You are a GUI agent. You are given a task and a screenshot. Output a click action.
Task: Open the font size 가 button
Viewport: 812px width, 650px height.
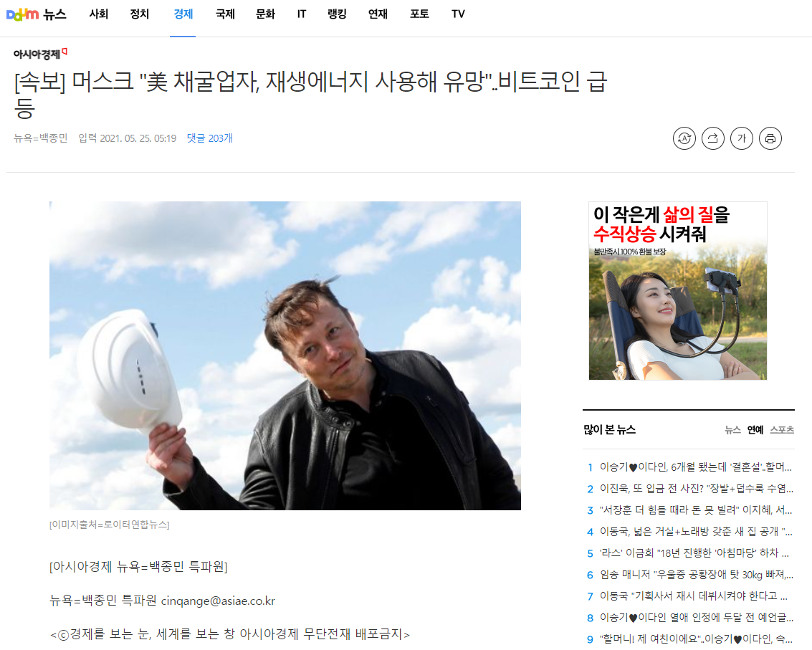tap(742, 138)
